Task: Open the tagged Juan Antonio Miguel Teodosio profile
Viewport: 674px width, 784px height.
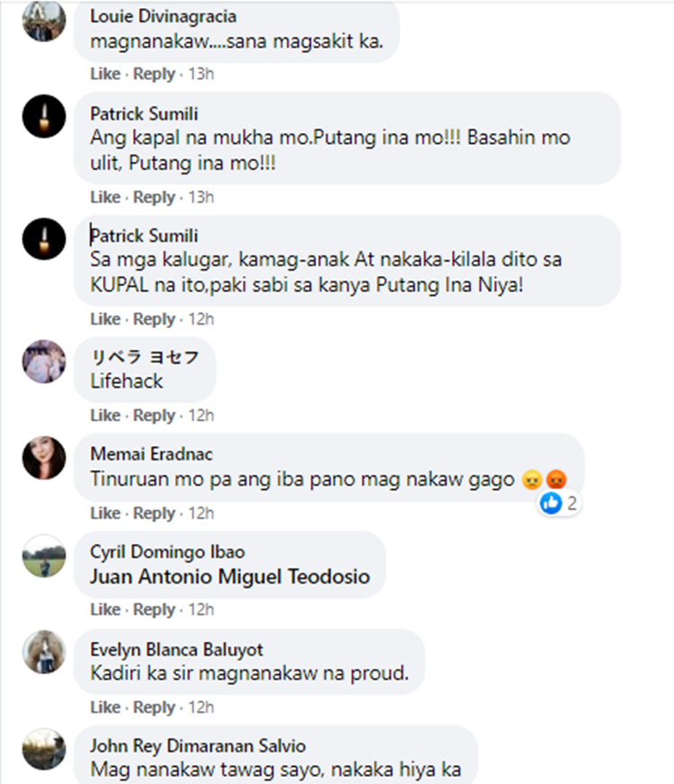Action: [230, 576]
